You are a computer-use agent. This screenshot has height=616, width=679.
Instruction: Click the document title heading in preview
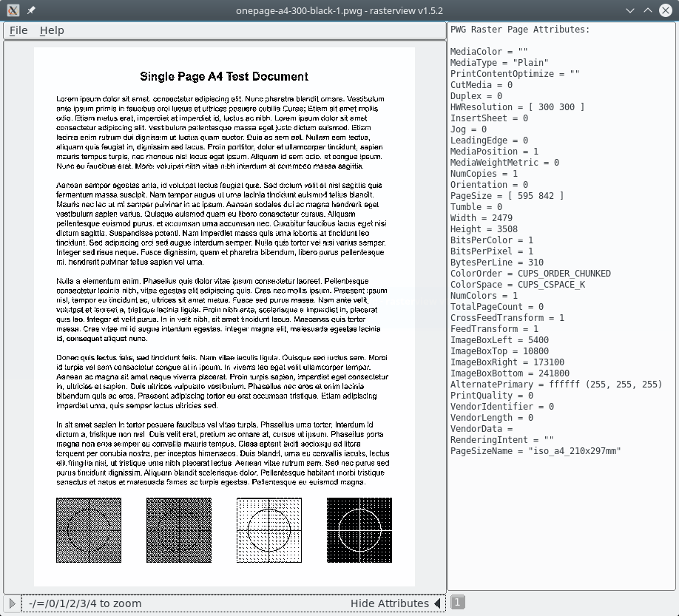click(224, 77)
